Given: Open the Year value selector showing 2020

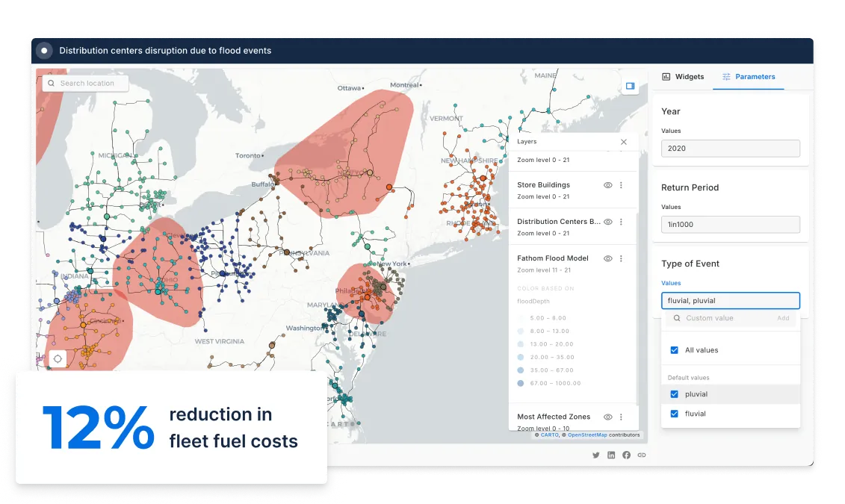Looking at the screenshot, I should (x=730, y=148).
